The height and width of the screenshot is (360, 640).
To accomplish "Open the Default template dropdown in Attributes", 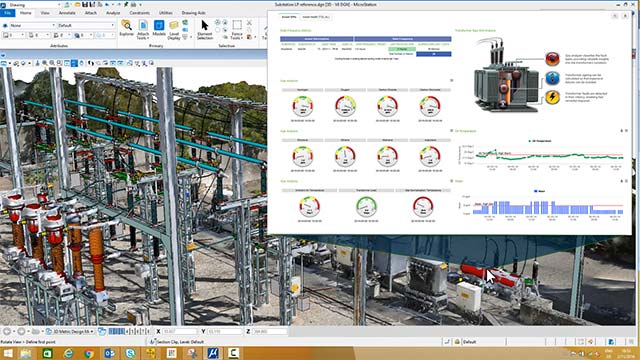I will (86, 25).
